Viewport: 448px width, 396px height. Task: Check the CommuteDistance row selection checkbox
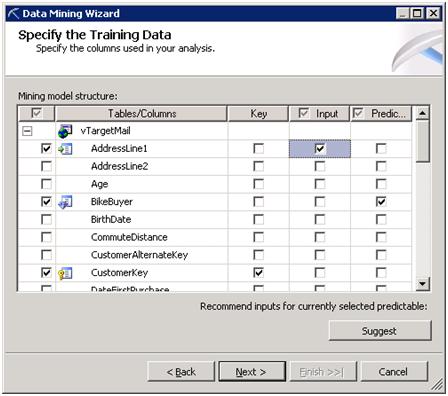coord(46,237)
